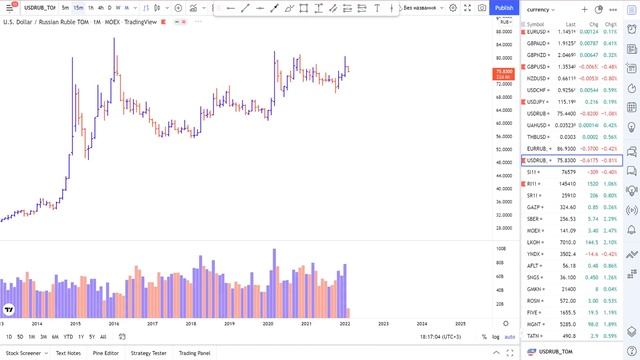Open the currency watchlist dropdown
Viewport: 640px width, 360px height.
pyautogui.click(x=540, y=9)
